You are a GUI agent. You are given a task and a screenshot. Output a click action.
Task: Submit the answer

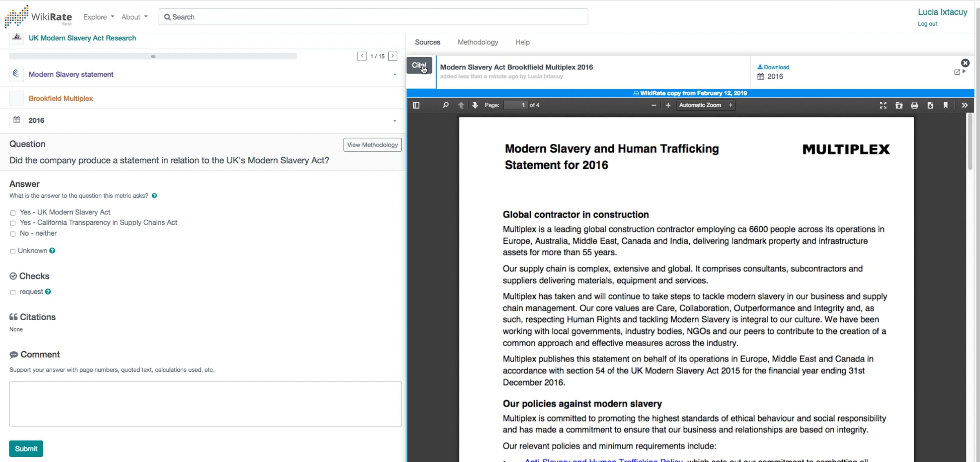point(26,449)
